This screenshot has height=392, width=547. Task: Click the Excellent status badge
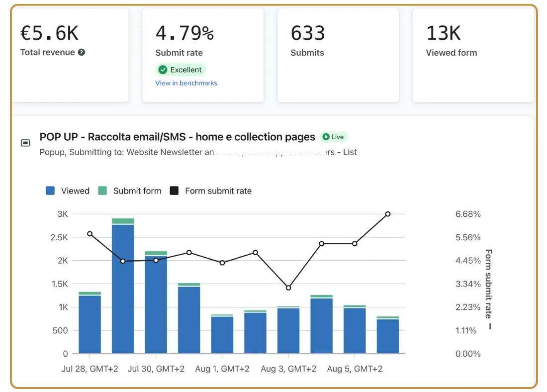(x=181, y=70)
